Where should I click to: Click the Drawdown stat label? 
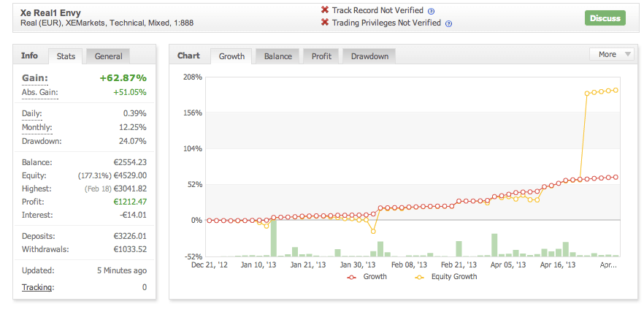click(42, 141)
